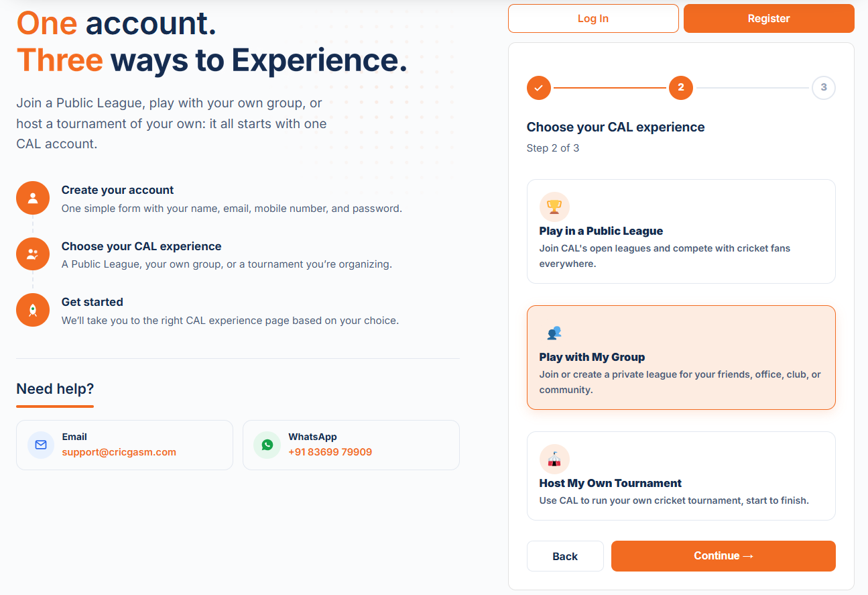The width and height of the screenshot is (868, 595).
Task: Click the tent icon for Host My Own Tournament
Action: 554,459
